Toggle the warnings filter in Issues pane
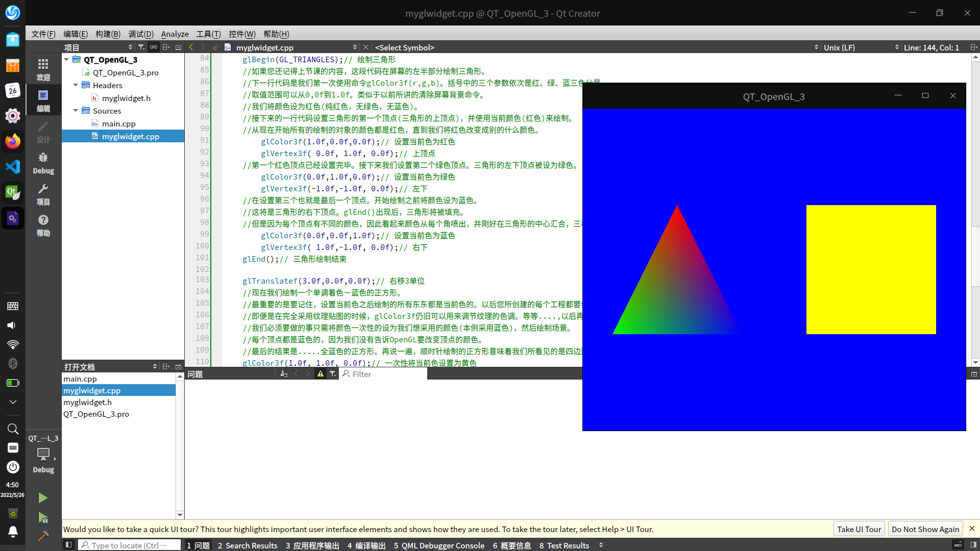Image resolution: width=980 pixels, height=551 pixels. click(321, 374)
